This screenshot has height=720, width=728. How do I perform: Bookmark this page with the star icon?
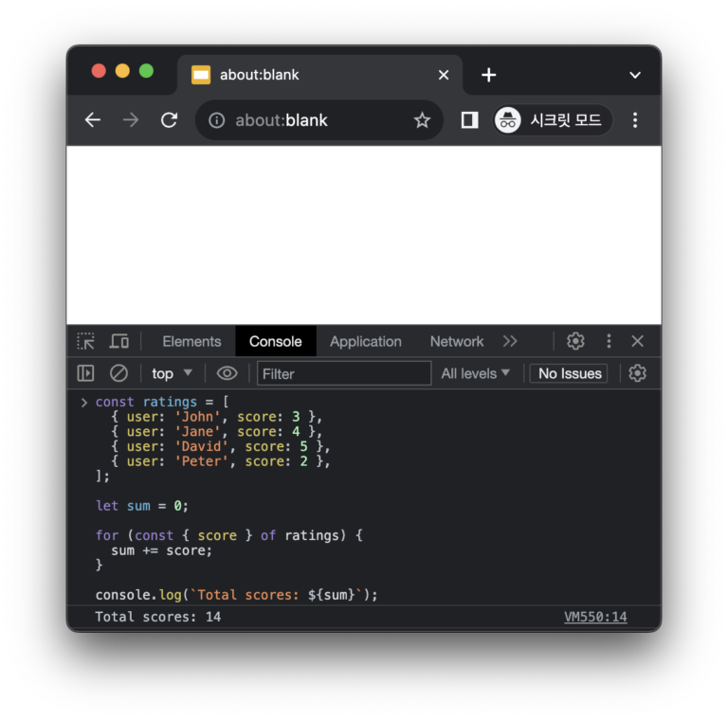[422, 120]
